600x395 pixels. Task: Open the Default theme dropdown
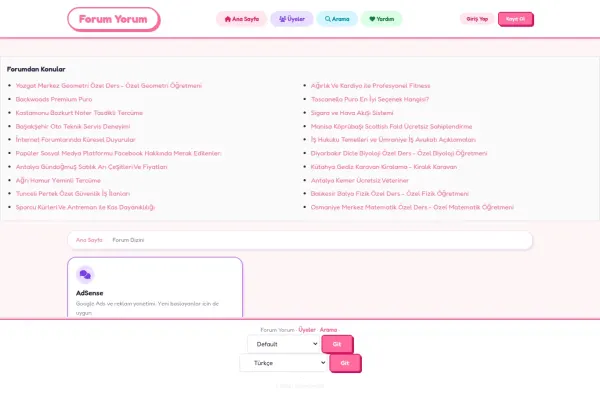tap(283, 344)
